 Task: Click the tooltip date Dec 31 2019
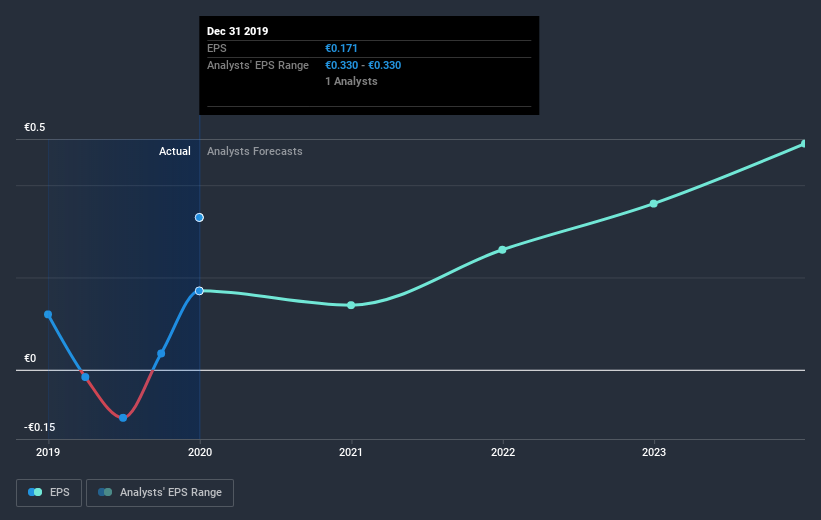(237, 31)
